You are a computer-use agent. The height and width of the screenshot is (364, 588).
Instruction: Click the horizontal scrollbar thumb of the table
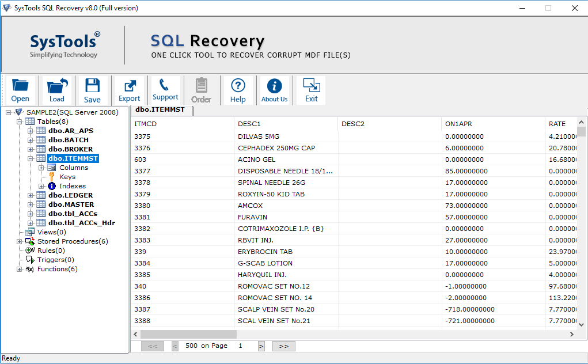tap(188, 334)
